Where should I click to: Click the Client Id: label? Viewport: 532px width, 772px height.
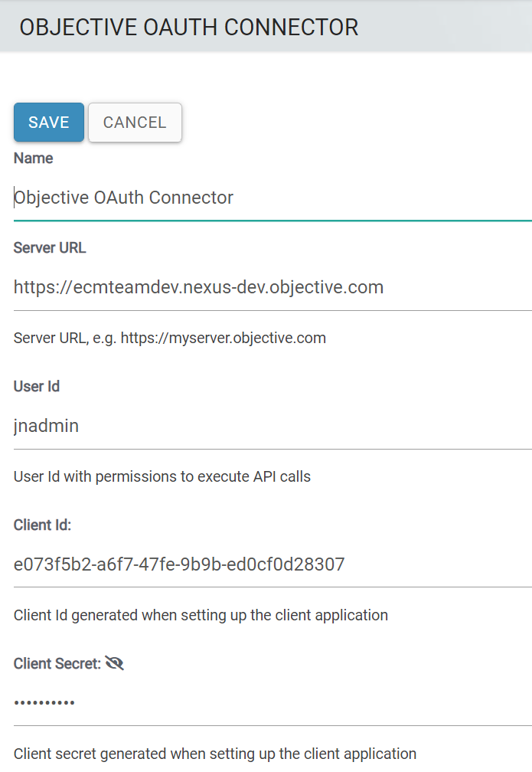pyautogui.click(x=43, y=525)
